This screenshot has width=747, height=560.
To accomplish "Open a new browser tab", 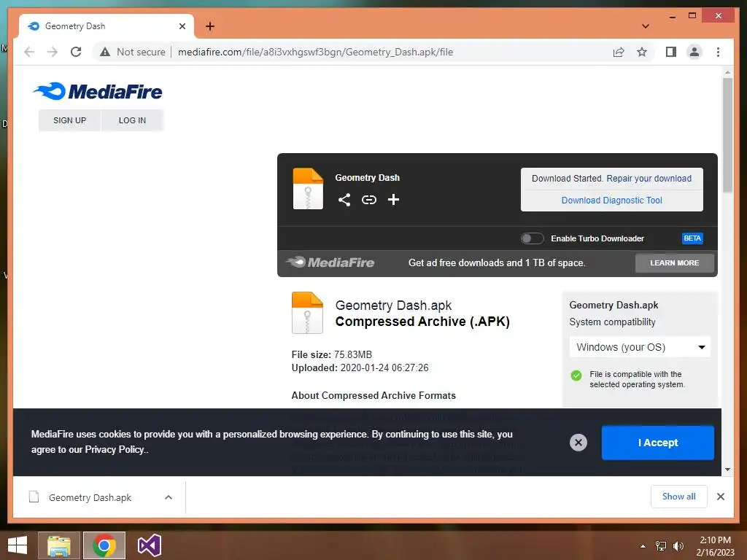I will point(209,26).
